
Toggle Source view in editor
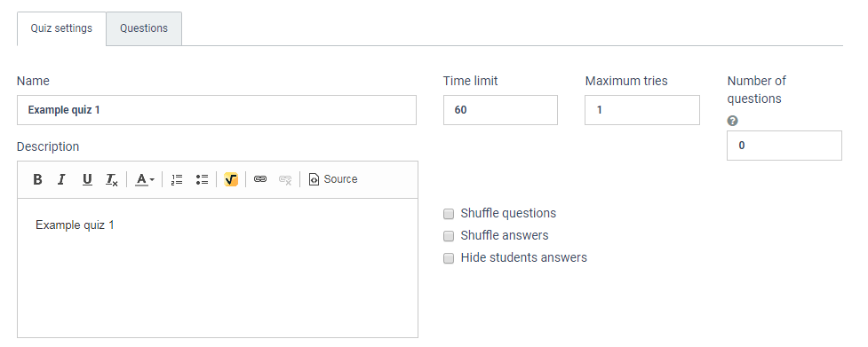[332, 179]
